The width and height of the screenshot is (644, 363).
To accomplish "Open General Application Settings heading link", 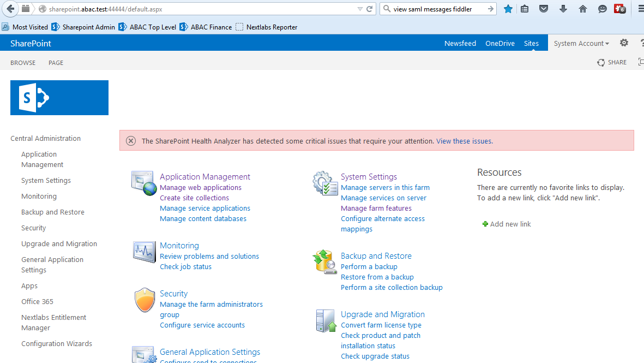I will (210, 352).
